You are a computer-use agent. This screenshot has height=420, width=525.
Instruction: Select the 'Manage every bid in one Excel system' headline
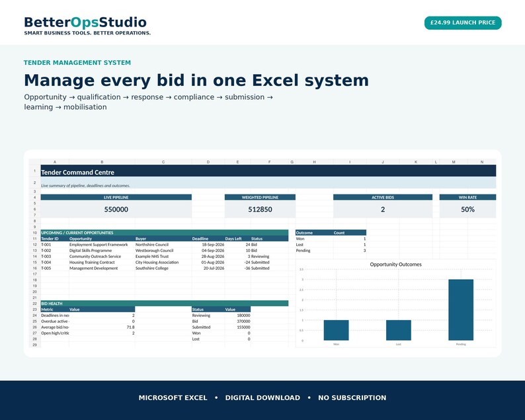[x=196, y=81]
